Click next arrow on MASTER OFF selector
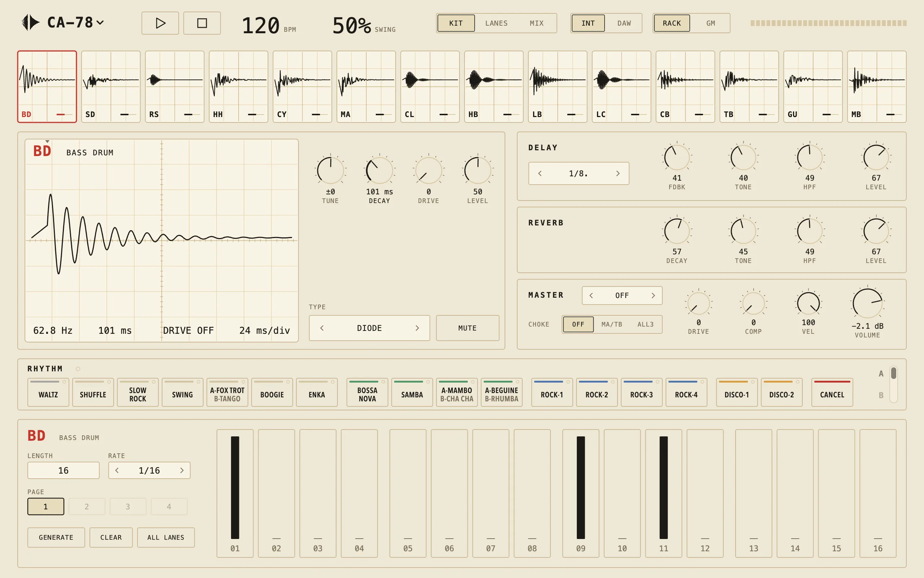924x578 pixels. tap(653, 296)
